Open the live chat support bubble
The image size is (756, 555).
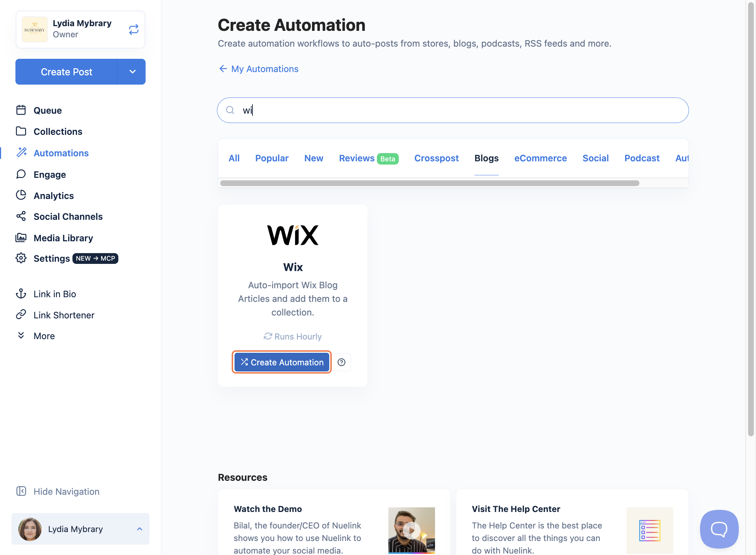(719, 529)
